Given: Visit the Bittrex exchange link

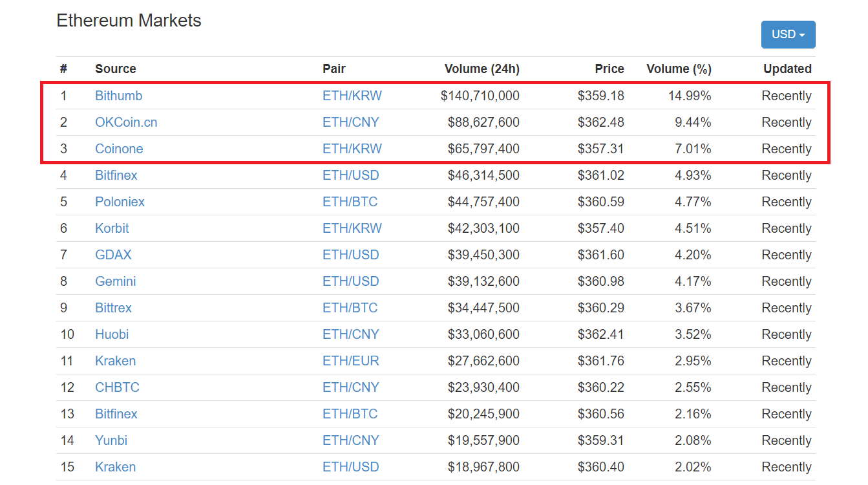Looking at the screenshot, I should 113,308.
